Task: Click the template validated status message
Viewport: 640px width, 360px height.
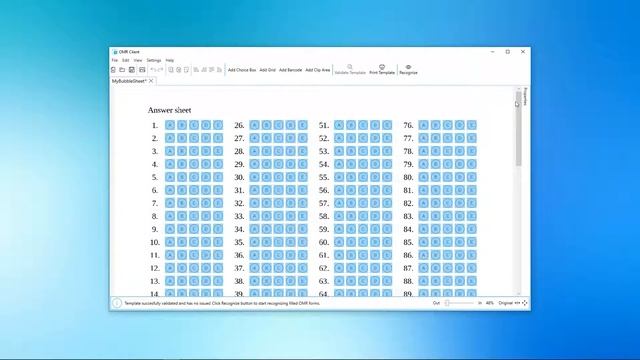Action: pyautogui.click(x=222, y=303)
